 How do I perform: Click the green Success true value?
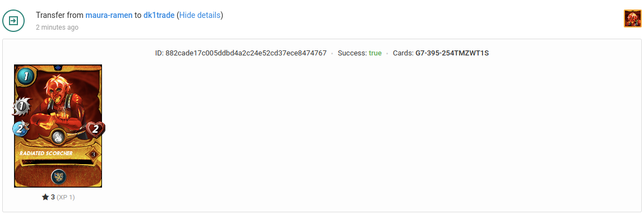[x=375, y=53]
